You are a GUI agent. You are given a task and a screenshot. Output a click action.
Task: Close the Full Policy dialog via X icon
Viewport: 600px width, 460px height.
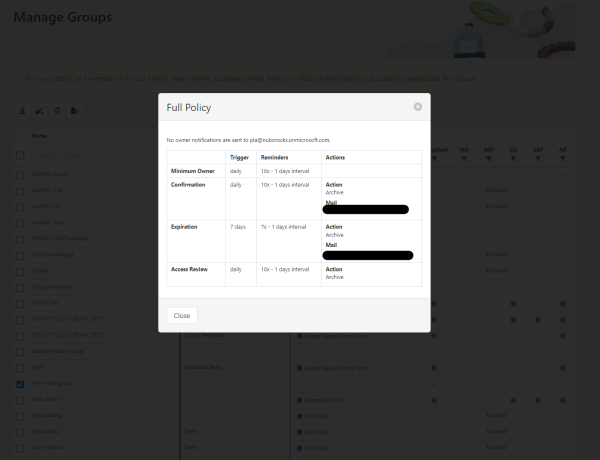417,106
